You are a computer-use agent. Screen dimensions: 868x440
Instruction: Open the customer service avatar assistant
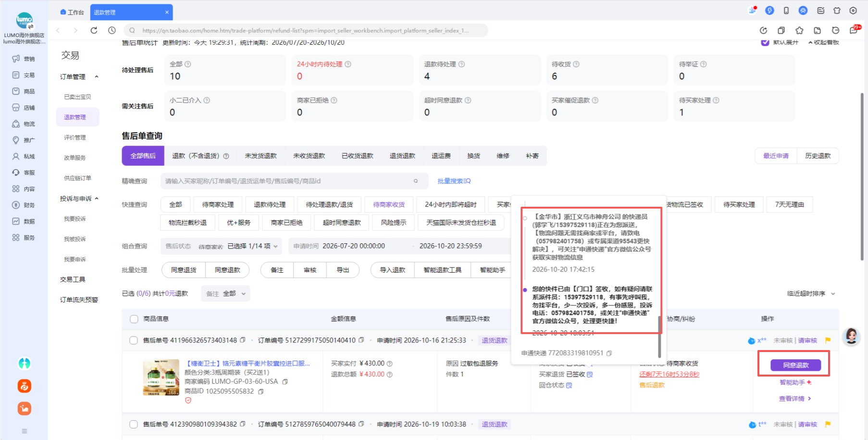(851, 336)
